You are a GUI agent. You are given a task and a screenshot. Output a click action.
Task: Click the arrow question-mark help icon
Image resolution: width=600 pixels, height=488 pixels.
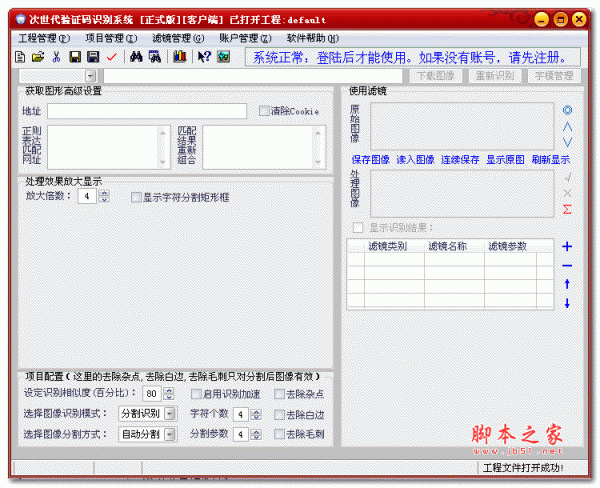pos(204,57)
